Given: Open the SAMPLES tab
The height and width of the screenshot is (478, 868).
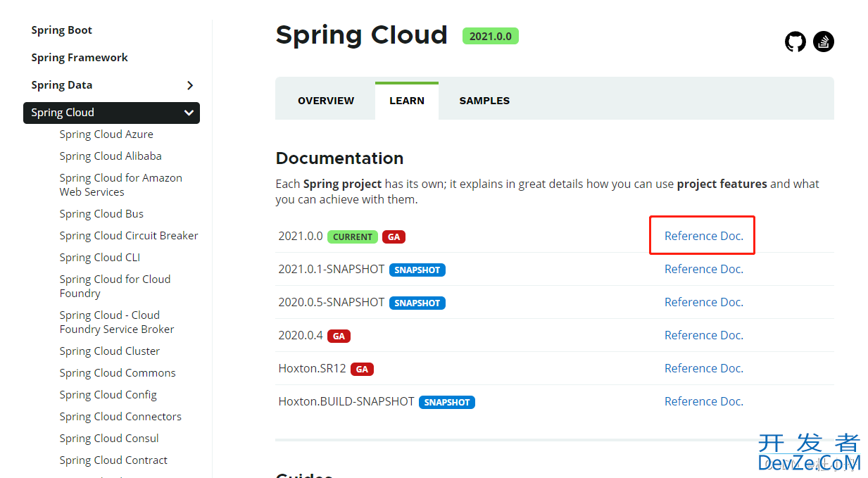Looking at the screenshot, I should click(x=484, y=101).
